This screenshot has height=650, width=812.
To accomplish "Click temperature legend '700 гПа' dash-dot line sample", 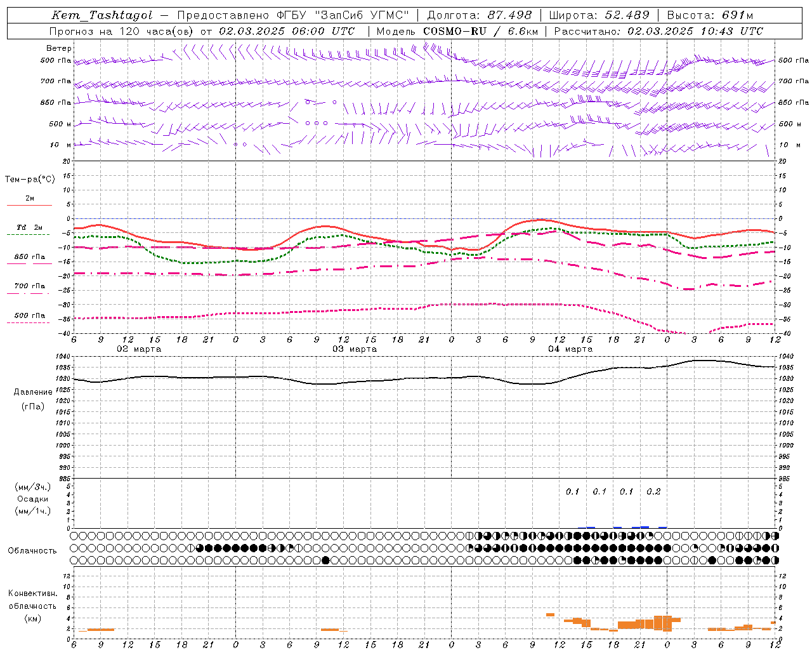I will pos(28,293).
